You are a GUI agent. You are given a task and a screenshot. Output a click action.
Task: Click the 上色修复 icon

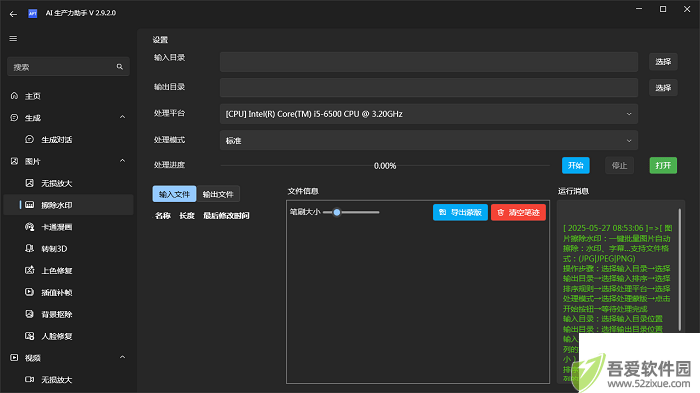29,270
